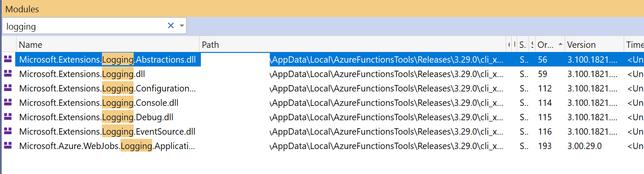Click order value 193
This screenshot has height=174, width=644.
[x=545, y=146]
